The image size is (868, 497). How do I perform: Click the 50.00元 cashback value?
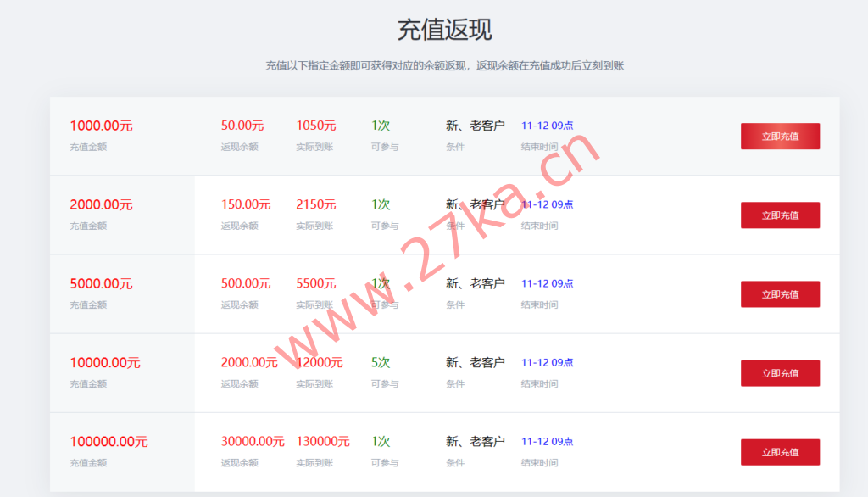tap(242, 126)
